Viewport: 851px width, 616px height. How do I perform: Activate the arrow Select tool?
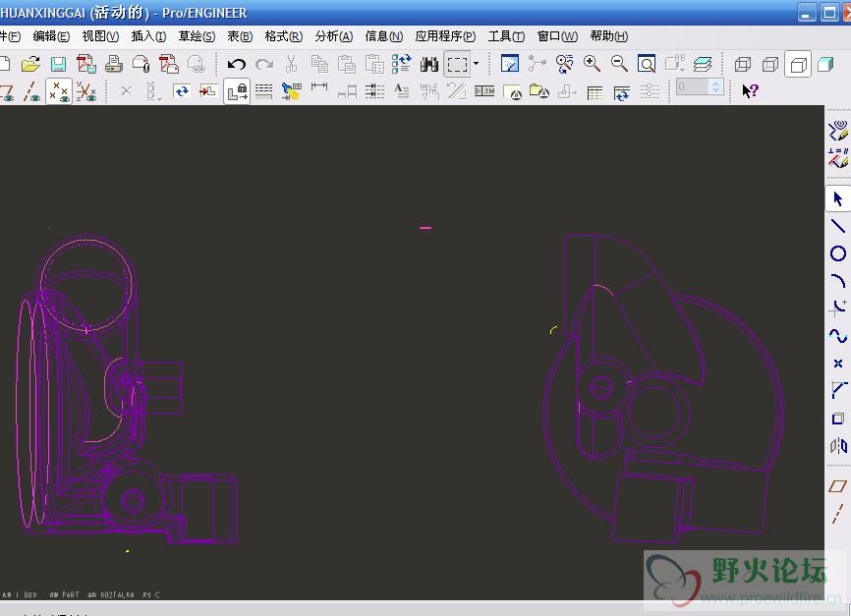click(x=838, y=198)
